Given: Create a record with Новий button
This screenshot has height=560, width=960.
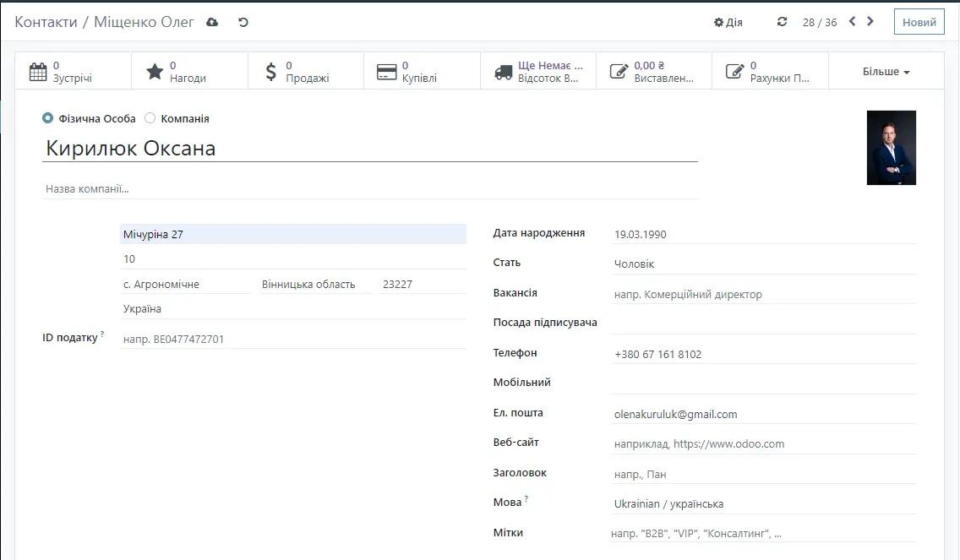Looking at the screenshot, I should click(x=919, y=22).
